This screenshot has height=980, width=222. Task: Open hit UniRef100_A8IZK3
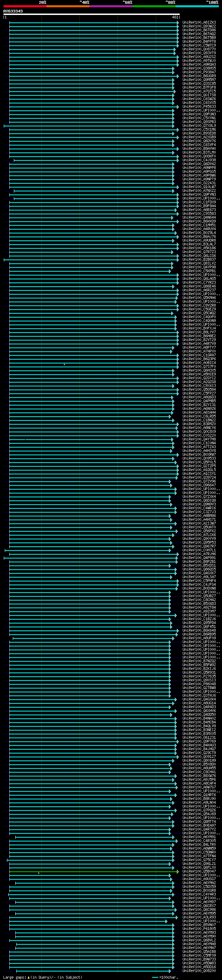[199, 23]
